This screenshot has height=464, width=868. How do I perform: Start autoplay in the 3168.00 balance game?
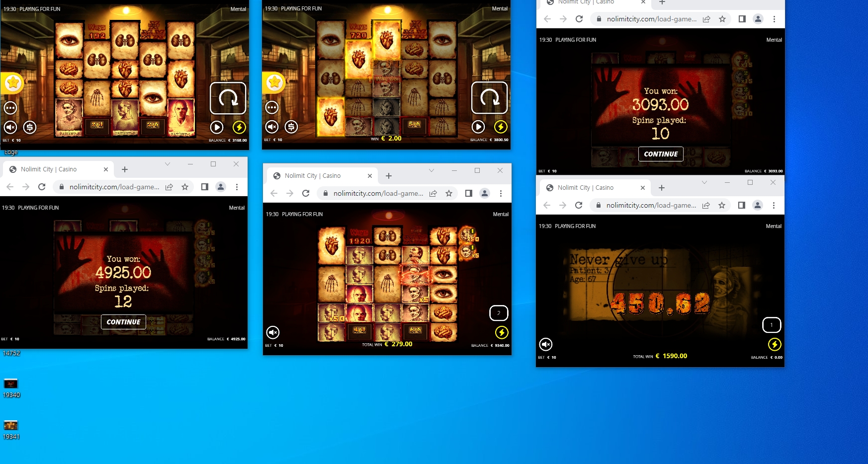[x=217, y=128]
